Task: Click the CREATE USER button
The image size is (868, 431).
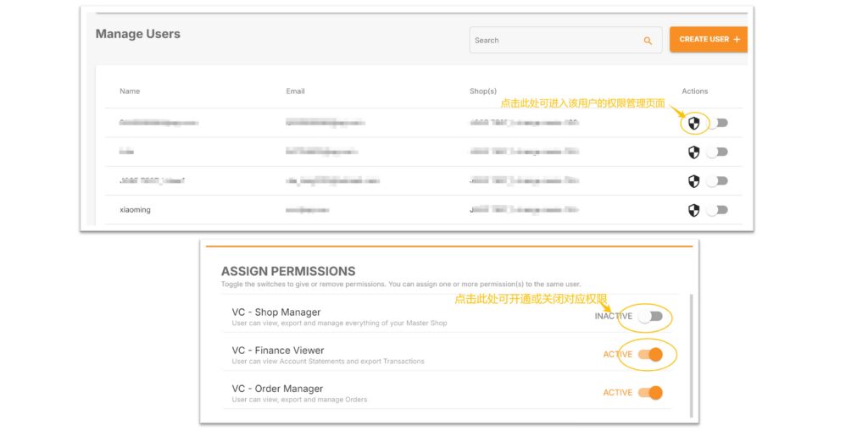Action: pyautogui.click(x=709, y=39)
